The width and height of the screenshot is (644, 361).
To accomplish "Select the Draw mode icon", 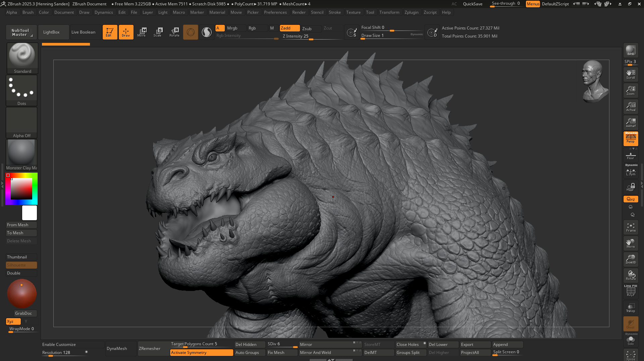I will (x=126, y=32).
